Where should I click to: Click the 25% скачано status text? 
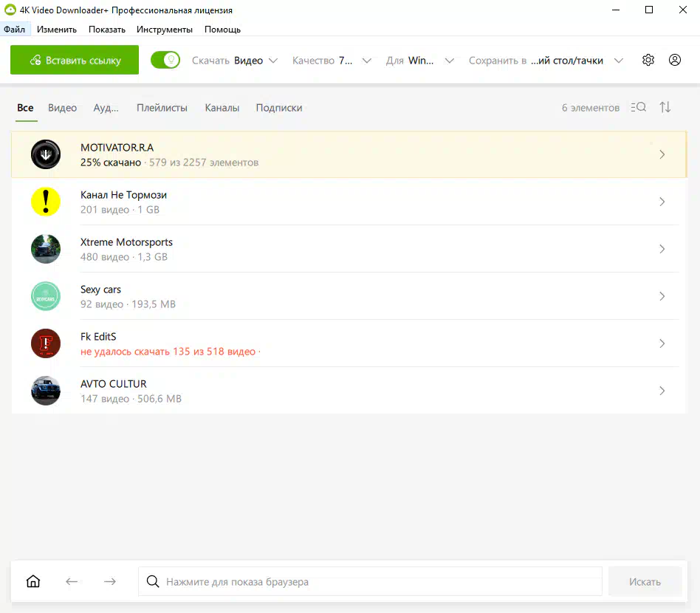pyautogui.click(x=111, y=162)
